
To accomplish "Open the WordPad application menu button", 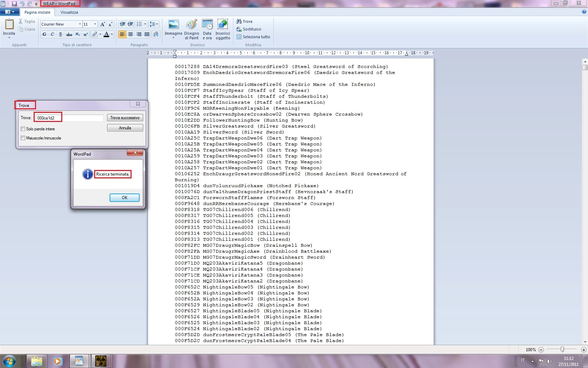I will [9, 12].
